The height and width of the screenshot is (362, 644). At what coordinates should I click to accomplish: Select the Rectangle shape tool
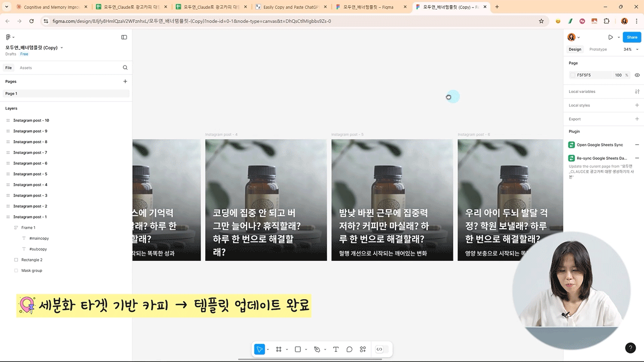click(298, 349)
